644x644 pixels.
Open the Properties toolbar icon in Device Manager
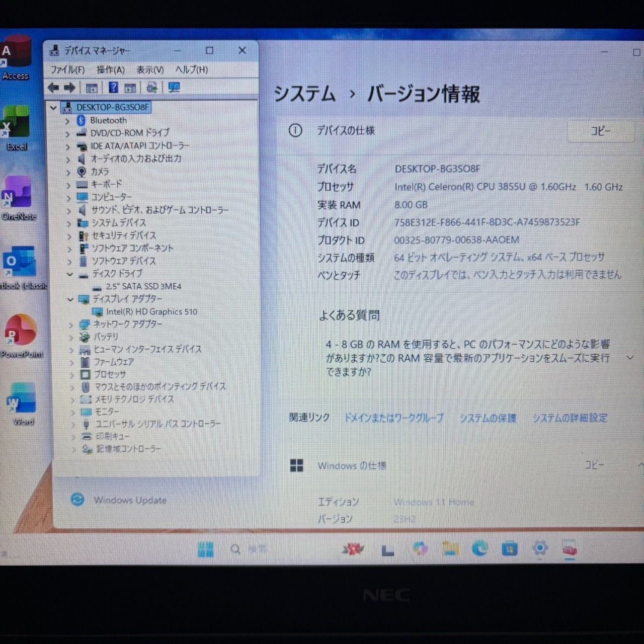tap(130, 88)
